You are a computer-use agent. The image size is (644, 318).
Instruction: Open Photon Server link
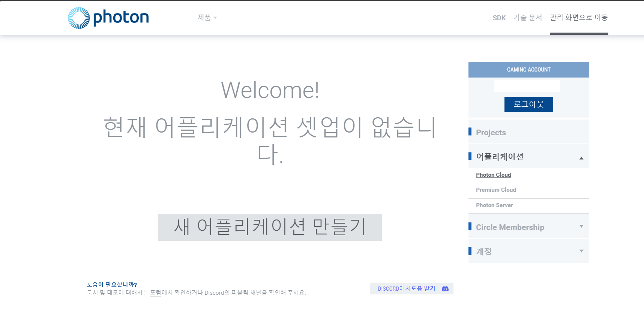coord(494,205)
